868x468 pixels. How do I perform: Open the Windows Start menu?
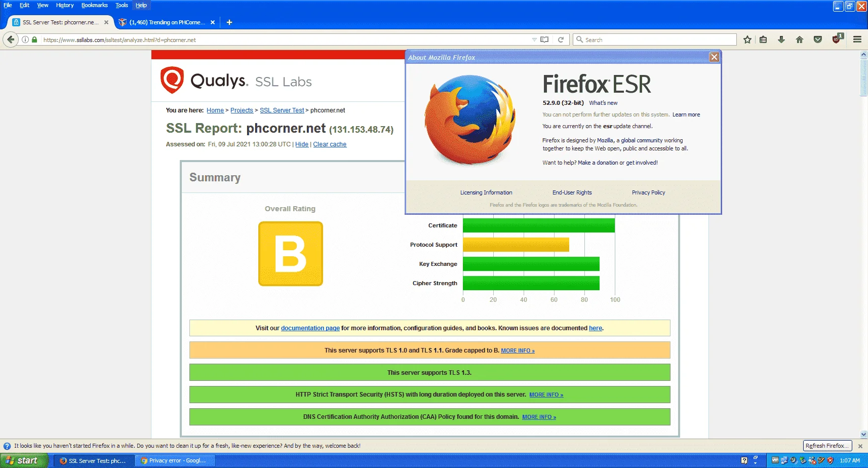coord(24,460)
